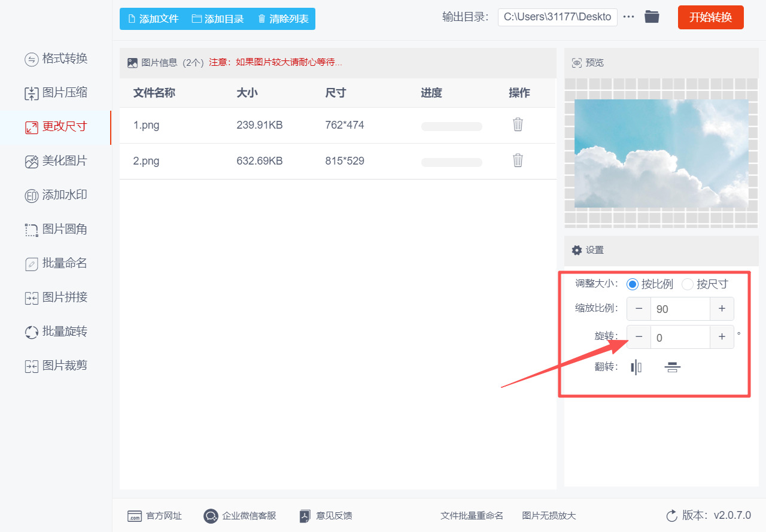Click the 尺寸 column header
Viewport: 766px width, 532px height.
[x=336, y=93]
